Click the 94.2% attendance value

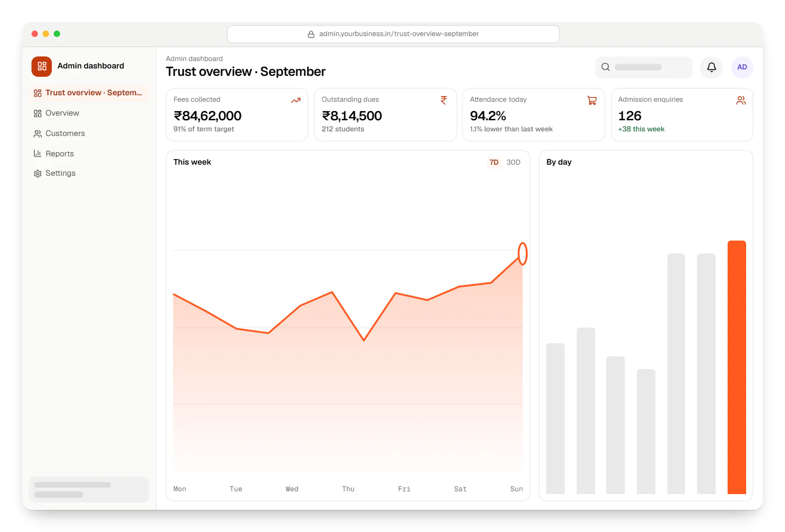(x=488, y=116)
